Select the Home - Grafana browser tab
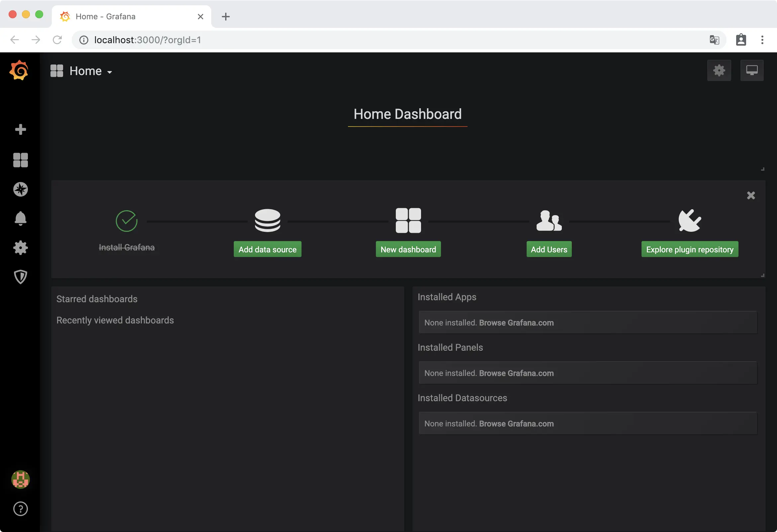Viewport: 777px width, 532px height. [131, 16]
